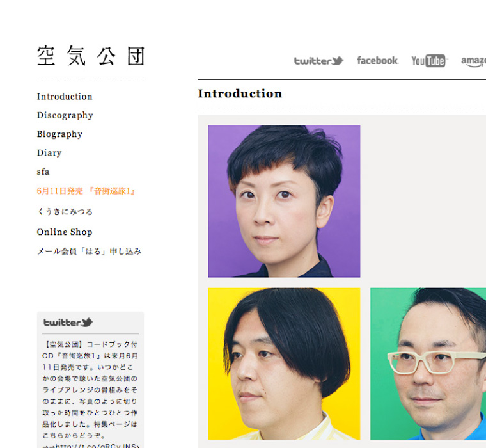
Task: Open the YouTube logo link
Action: pos(428,61)
